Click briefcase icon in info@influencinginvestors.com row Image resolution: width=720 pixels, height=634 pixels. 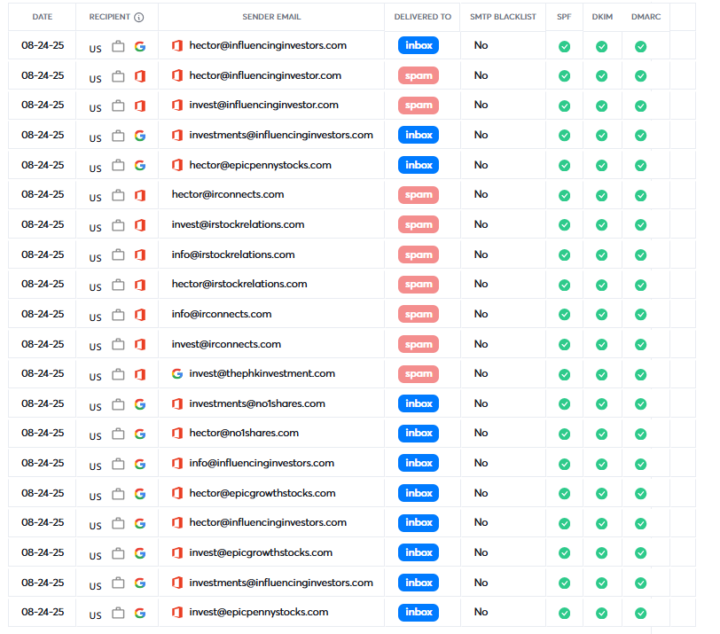[x=118, y=464]
